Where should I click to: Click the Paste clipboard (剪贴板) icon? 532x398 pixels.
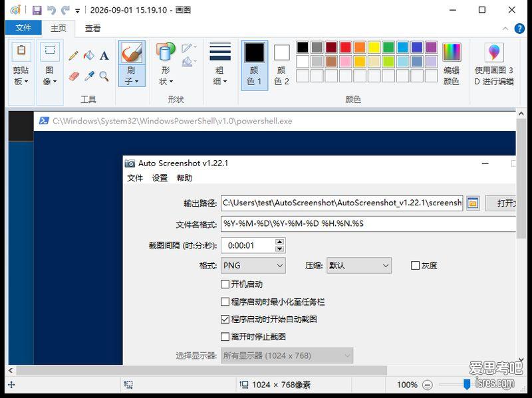pyautogui.click(x=21, y=51)
